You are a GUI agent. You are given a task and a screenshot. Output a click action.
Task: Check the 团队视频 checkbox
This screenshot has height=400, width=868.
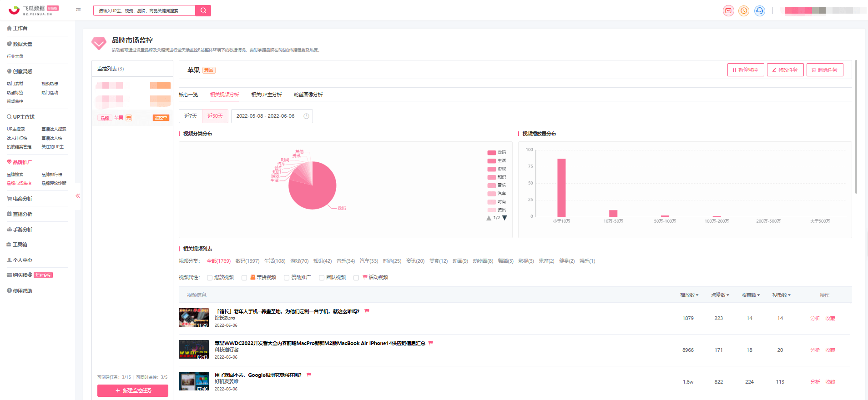[x=322, y=278]
